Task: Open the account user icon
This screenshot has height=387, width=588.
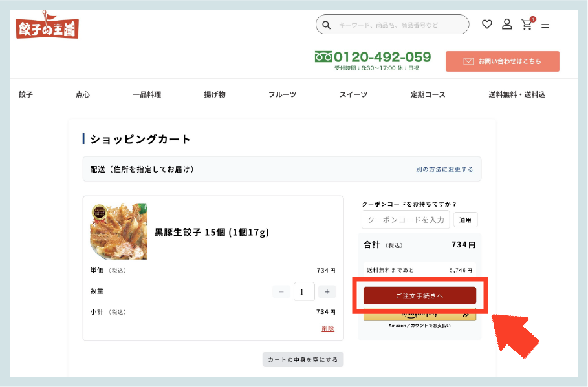Action: [x=507, y=25]
